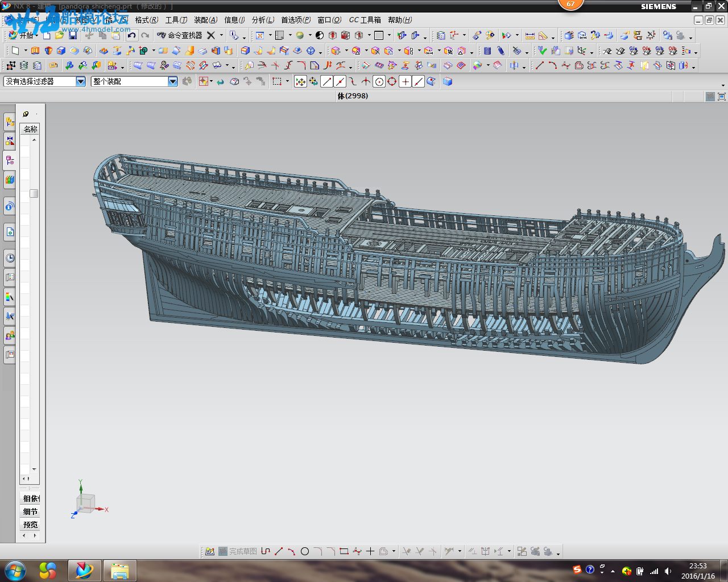This screenshot has width=728, height=582.
Task: Click the navigator vertical scrollbar thumb
Action: [x=34, y=193]
